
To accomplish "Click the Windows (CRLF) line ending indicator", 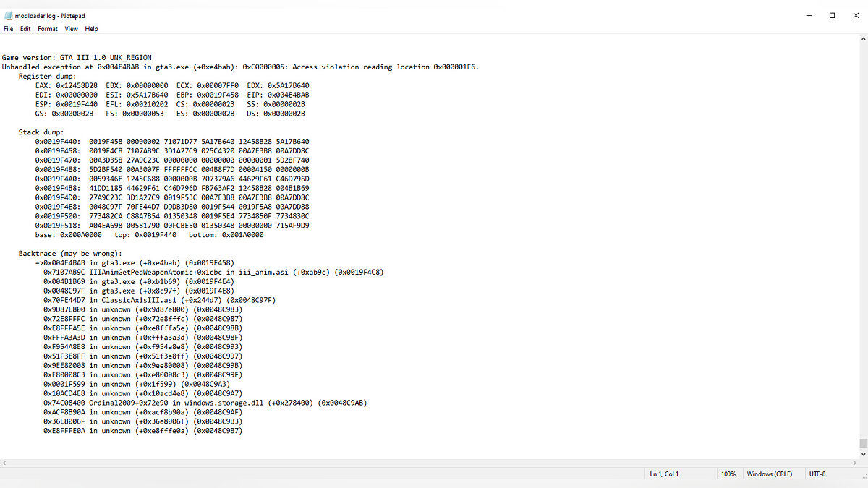I will pyautogui.click(x=770, y=474).
